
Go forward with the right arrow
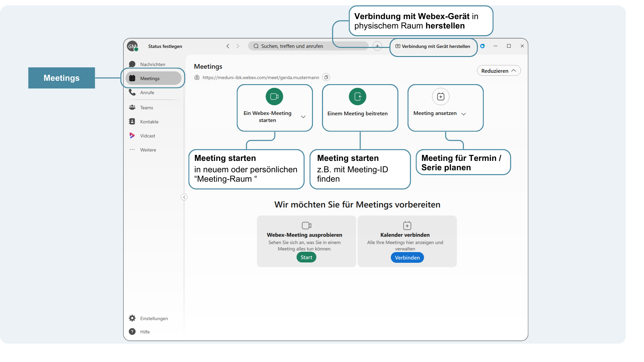pyautogui.click(x=238, y=46)
